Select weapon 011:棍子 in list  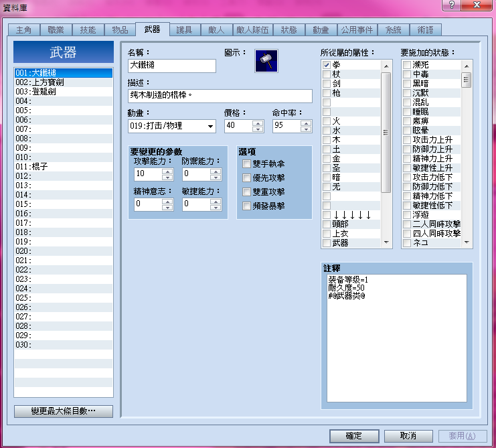64,167
